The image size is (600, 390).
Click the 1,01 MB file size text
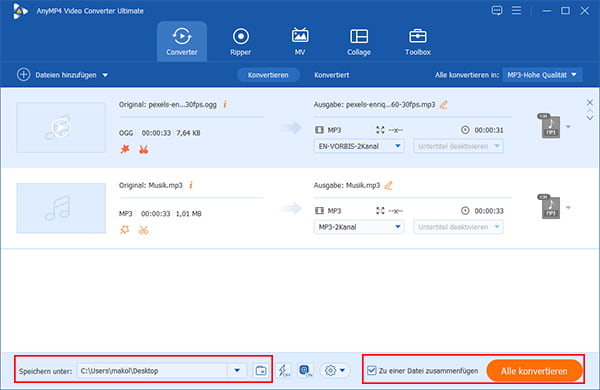click(x=189, y=214)
